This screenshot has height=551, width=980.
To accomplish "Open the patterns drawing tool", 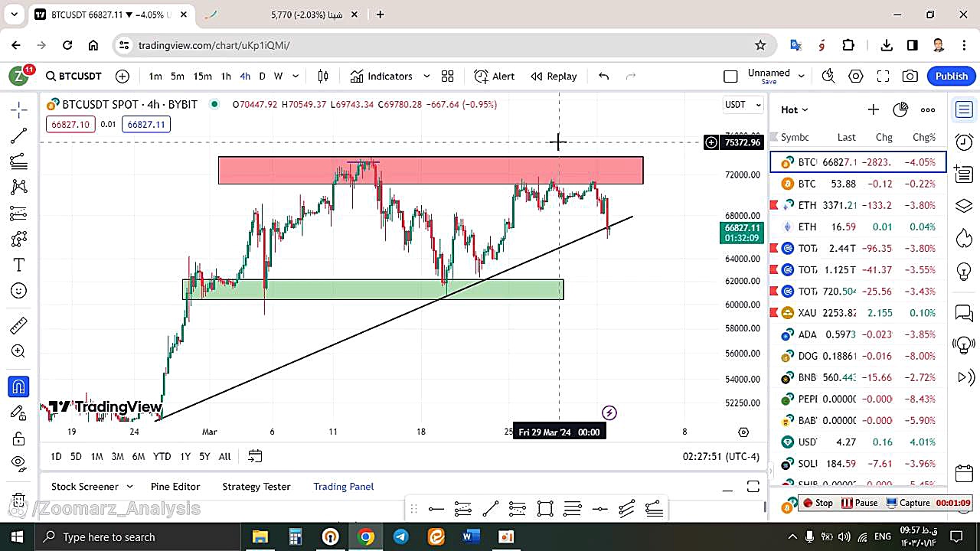I will point(19,187).
